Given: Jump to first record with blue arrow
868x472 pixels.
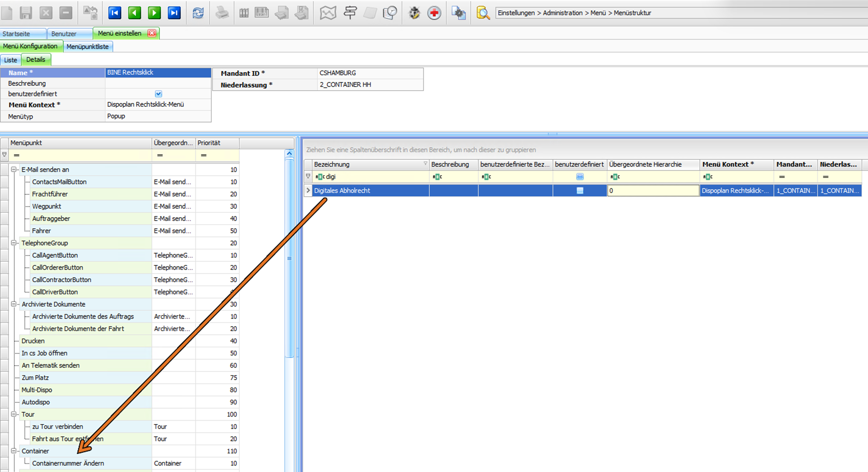Looking at the screenshot, I should (x=115, y=13).
